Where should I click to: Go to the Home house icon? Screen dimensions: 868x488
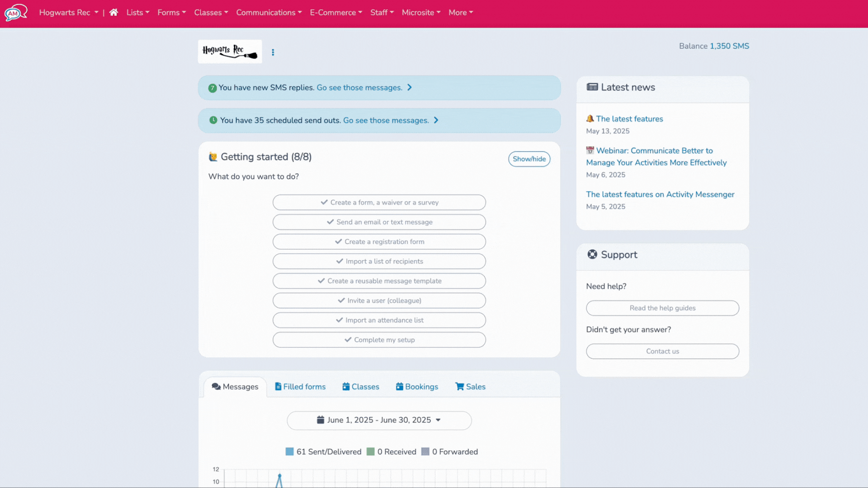click(113, 13)
